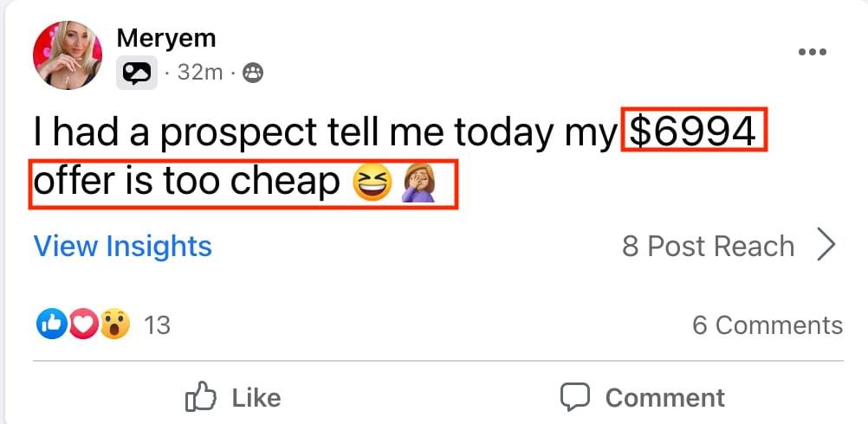Click Meryem's profile picture

68,55
